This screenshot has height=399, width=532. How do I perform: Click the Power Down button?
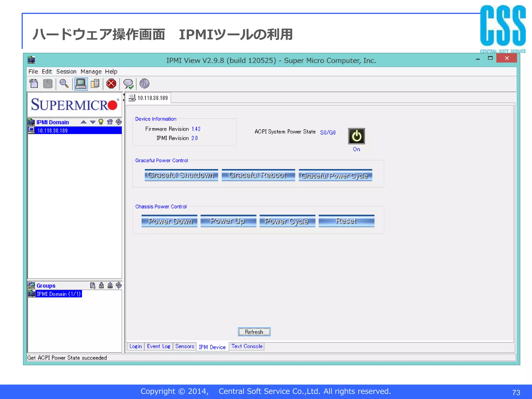click(169, 221)
